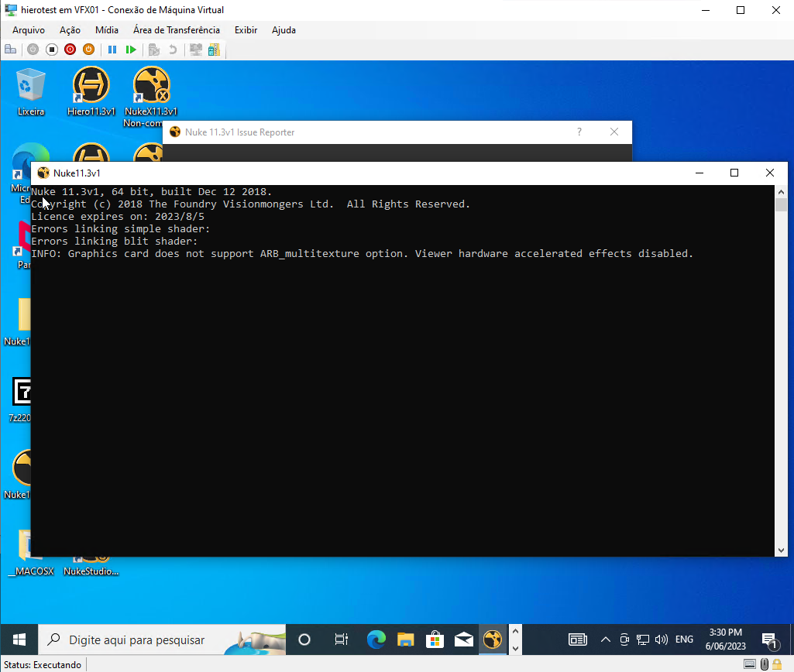Select the NukeX11.3v1 Non-commercial shortcut
The width and height of the screenshot is (794, 672).
tap(151, 97)
